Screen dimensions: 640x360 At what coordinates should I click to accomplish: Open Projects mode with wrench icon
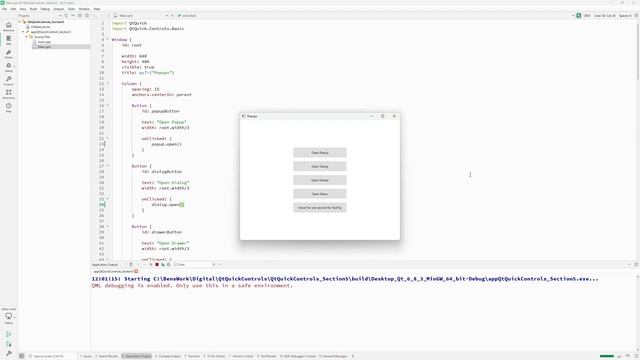[9, 81]
